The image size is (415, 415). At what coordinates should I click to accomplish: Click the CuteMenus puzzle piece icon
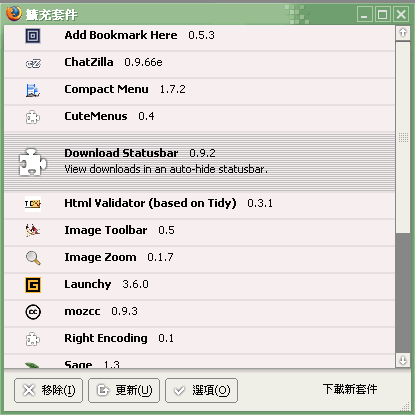33,117
